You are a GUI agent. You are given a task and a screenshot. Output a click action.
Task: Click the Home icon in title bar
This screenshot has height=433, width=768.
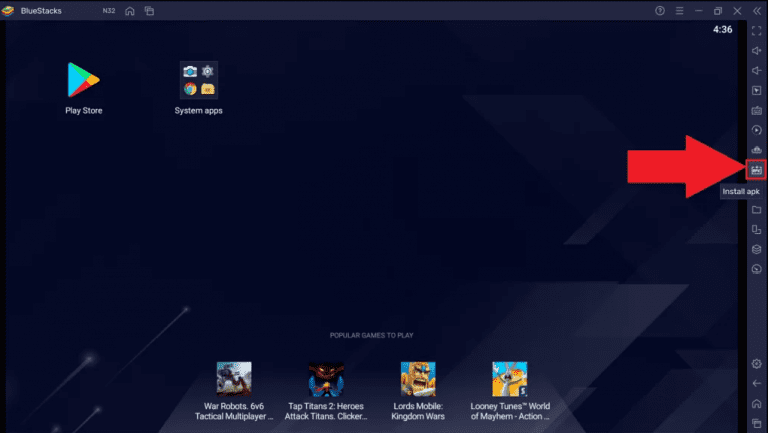point(130,11)
